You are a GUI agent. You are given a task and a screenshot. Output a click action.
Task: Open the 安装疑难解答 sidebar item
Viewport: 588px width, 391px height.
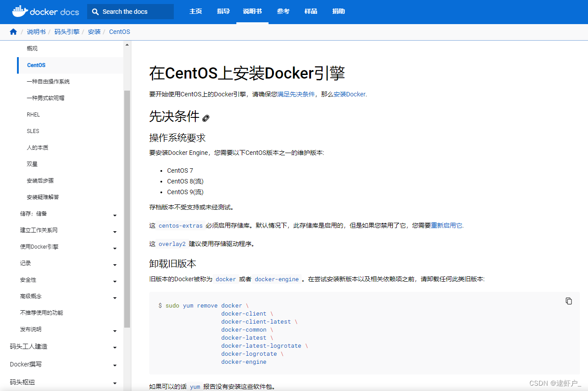tap(43, 197)
